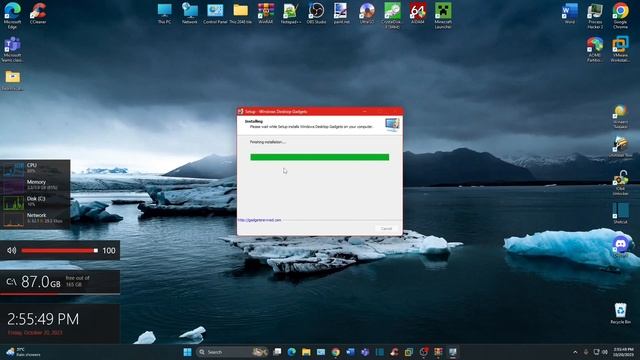Open the UltraISO desktop shortcut

click(x=367, y=13)
